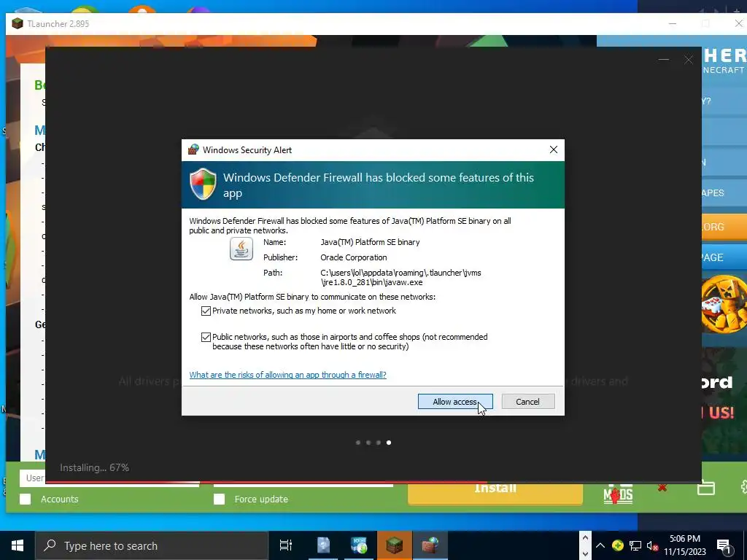Click Cancel in the Windows Security Alert
Screen dimensions: 747x560
click(528, 402)
